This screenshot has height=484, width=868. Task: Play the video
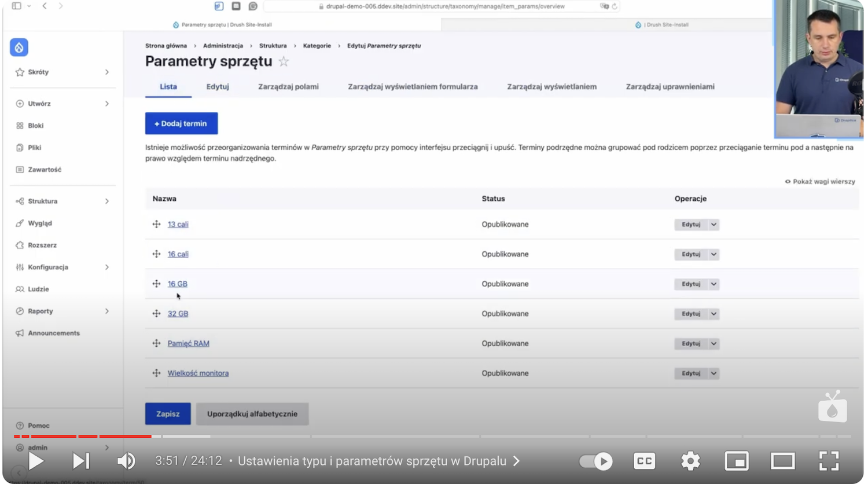click(36, 461)
